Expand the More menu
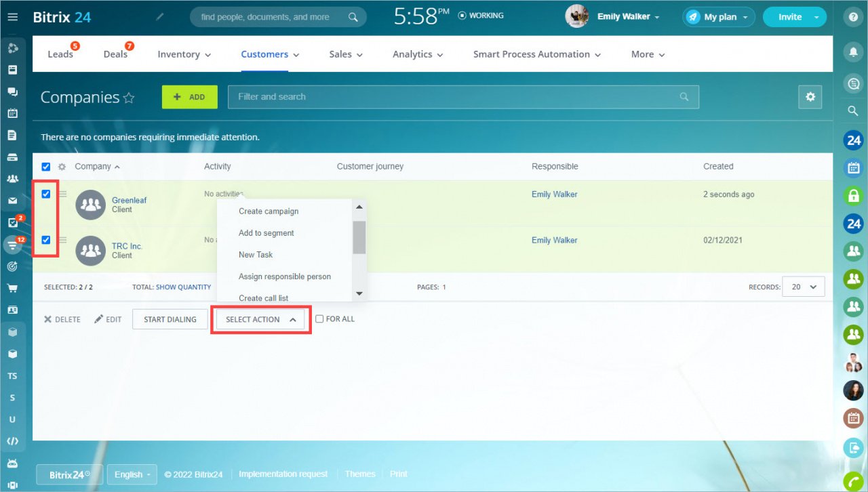 click(648, 54)
